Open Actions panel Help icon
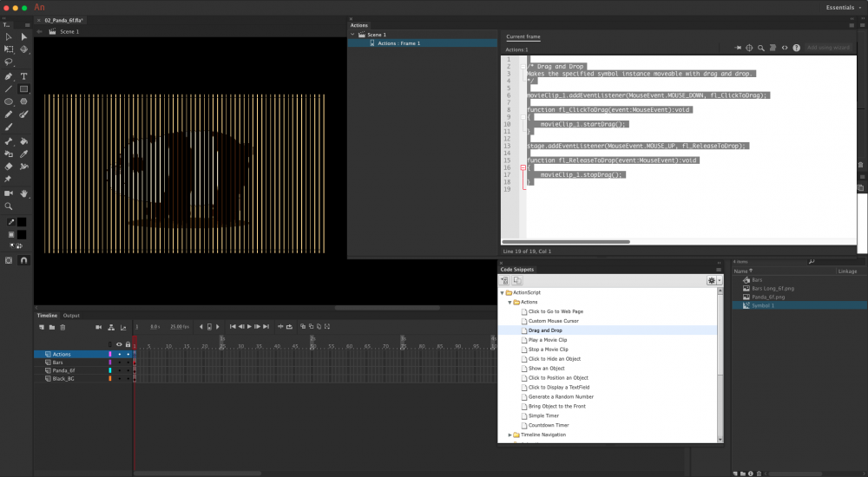Image resolution: width=868 pixels, height=477 pixels. coord(797,49)
